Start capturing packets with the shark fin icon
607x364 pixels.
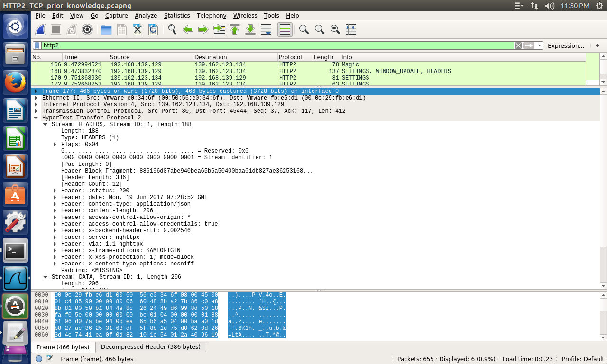(41, 29)
